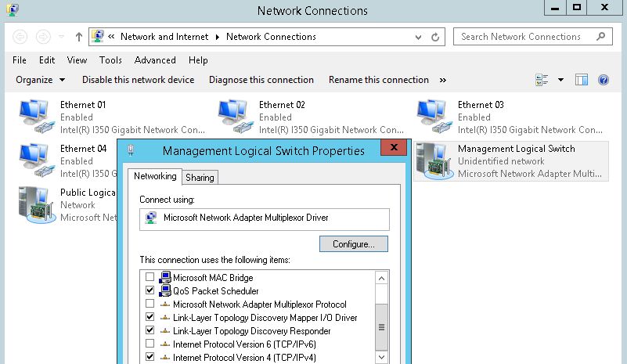
Task: Select the Ethernet 04 adapter icon
Action: 36,160
